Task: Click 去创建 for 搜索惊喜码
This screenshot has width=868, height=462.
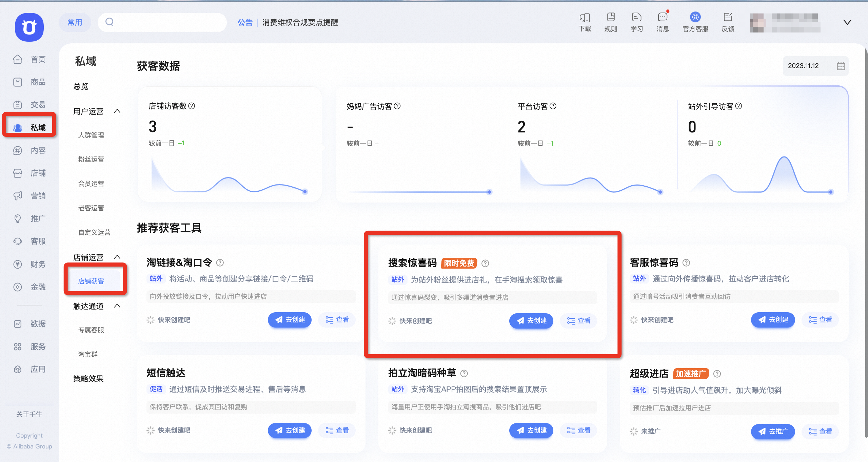Action: pos(531,321)
